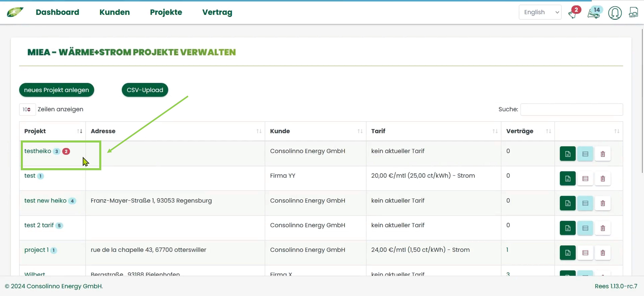Screen dimensions: 644x296
Task: Click Verträge count 1 for project 1
Action: (507, 250)
